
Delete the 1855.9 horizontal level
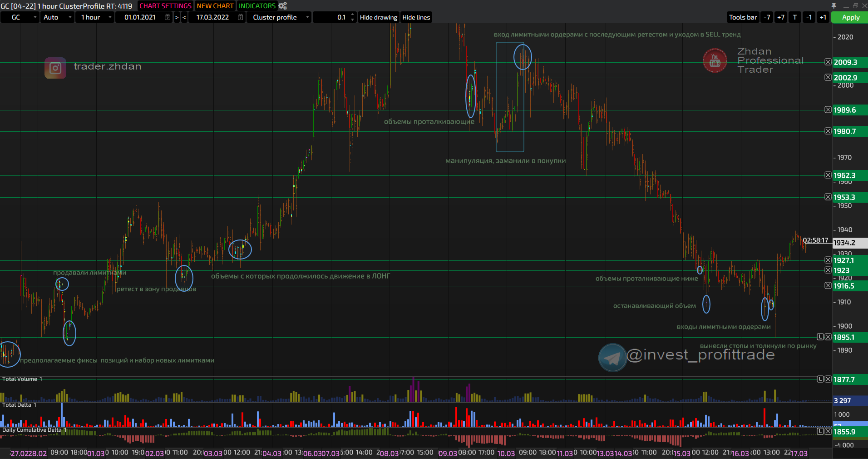pyautogui.click(x=828, y=432)
